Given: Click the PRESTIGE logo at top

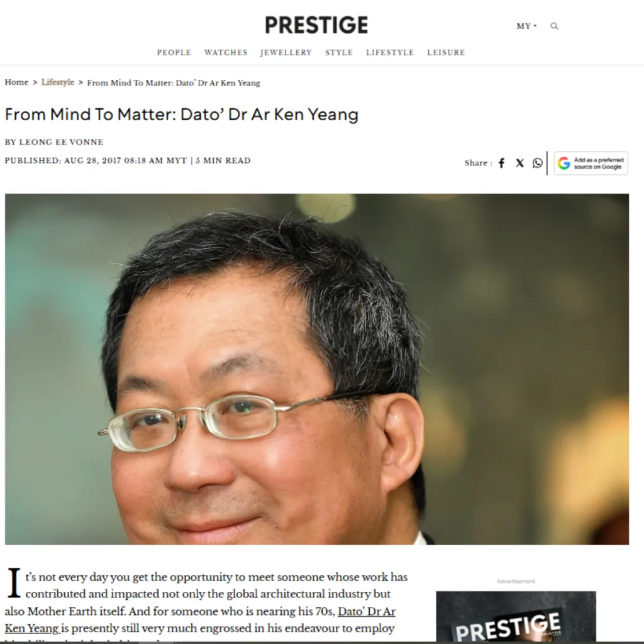Looking at the screenshot, I should click(x=316, y=25).
